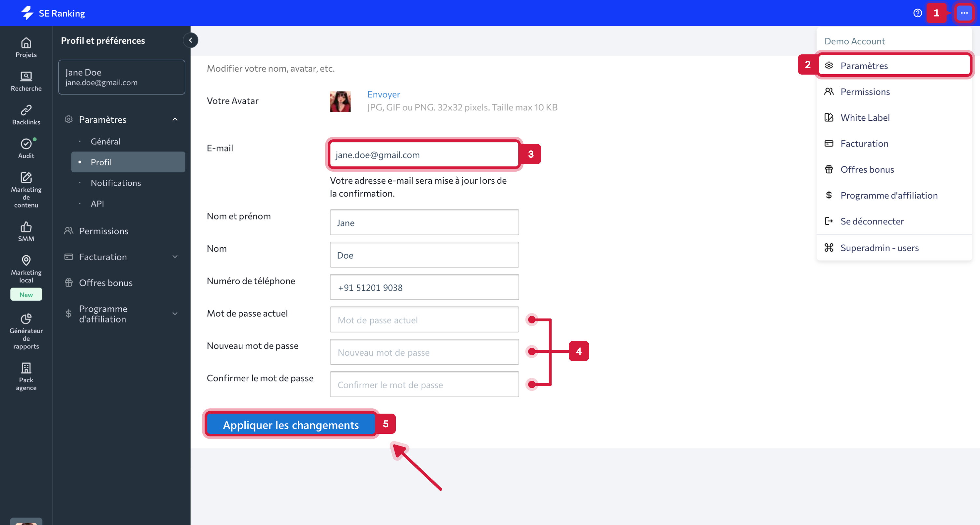Select Profil in the sidebar
The image size is (980, 525).
tap(128, 162)
